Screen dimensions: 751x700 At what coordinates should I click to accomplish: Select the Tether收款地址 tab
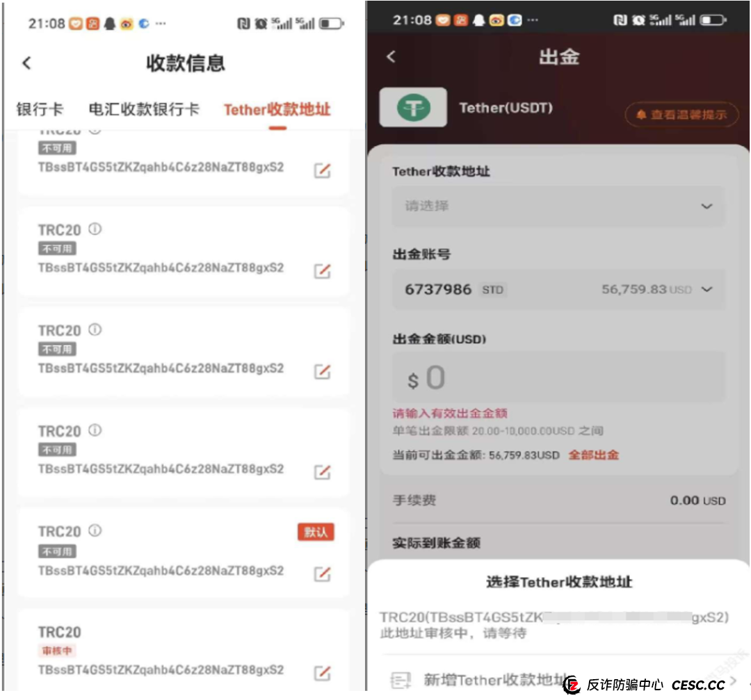tap(276, 109)
